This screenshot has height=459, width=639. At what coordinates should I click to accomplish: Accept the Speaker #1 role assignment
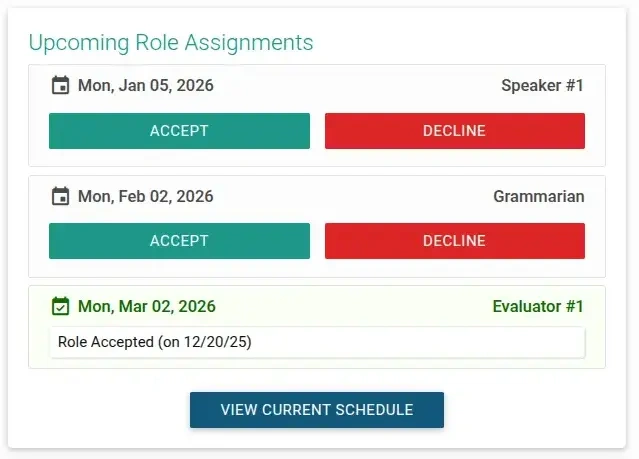tap(179, 131)
